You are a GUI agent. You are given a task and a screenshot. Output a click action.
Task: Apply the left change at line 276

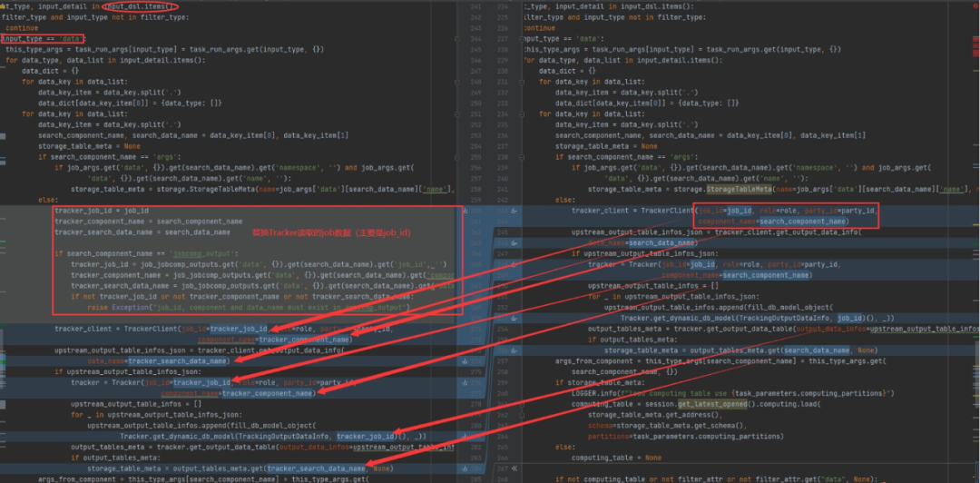[465, 383]
